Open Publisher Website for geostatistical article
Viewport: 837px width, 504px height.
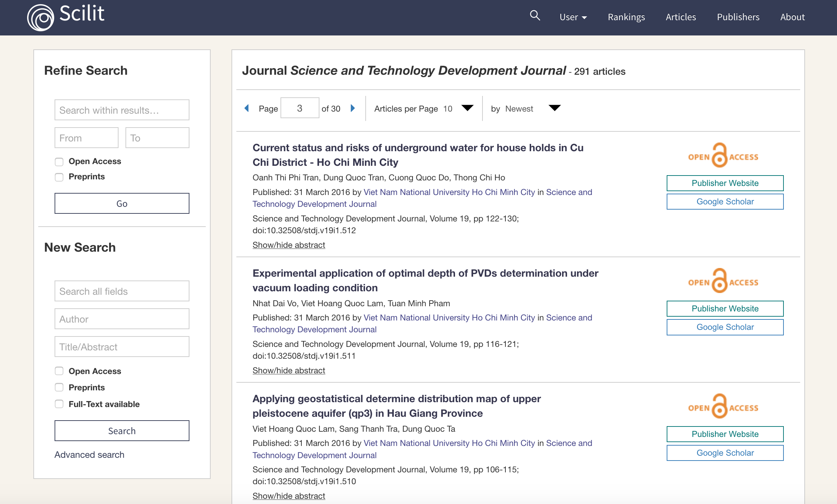coord(725,434)
